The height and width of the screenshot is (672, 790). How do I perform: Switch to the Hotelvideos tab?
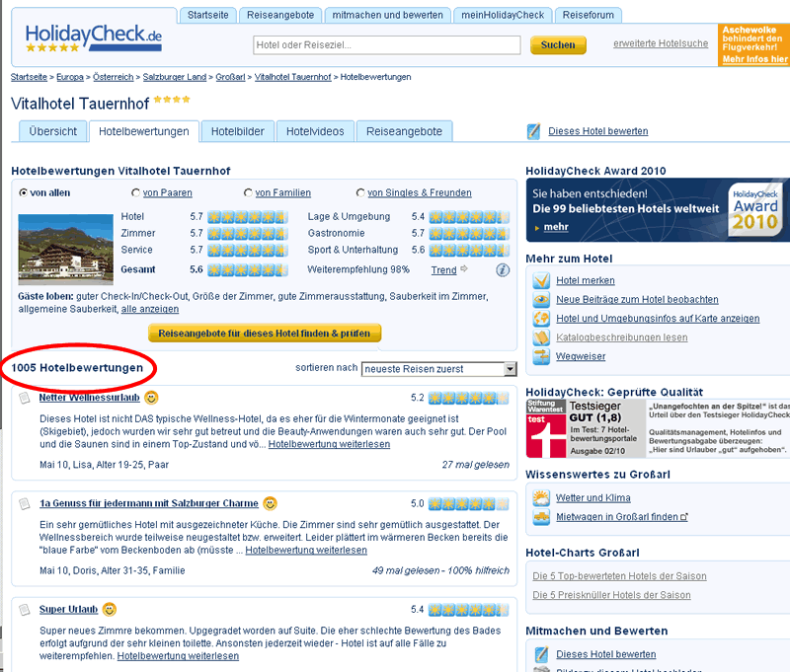(315, 131)
